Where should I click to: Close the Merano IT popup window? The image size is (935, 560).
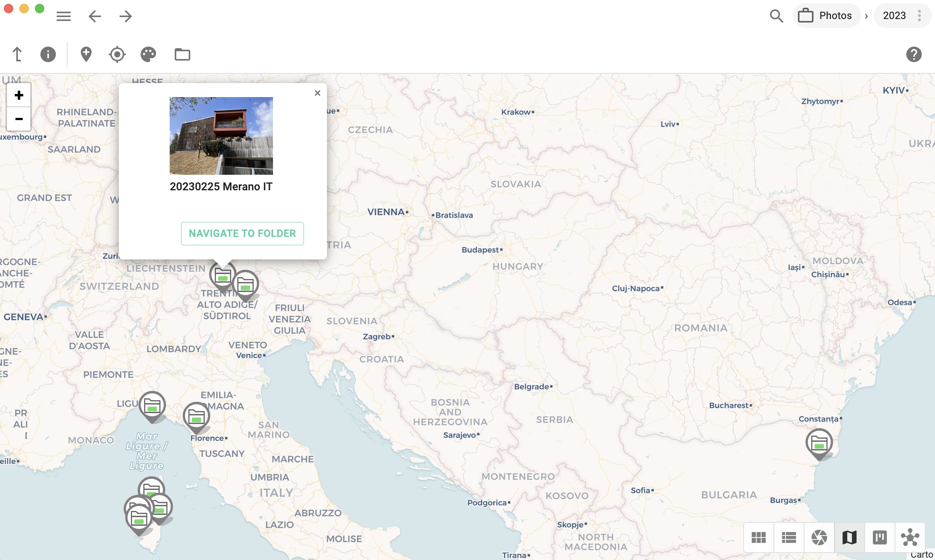(x=318, y=93)
